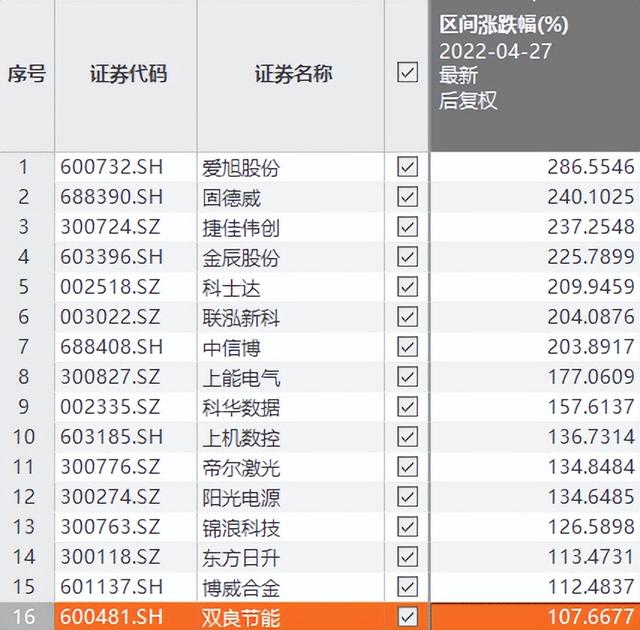Screen dimensions: 640x630
Task: Toggle the checkbox for 东方日升
Action: click(407, 557)
